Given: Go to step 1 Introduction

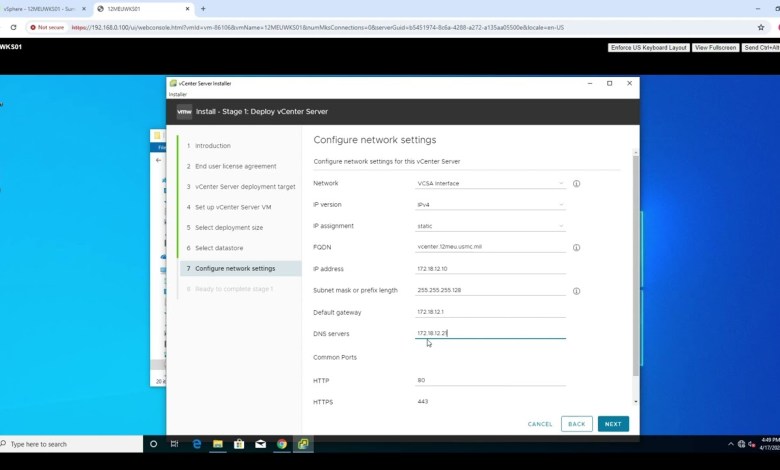Looking at the screenshot, I should [212, 146].
